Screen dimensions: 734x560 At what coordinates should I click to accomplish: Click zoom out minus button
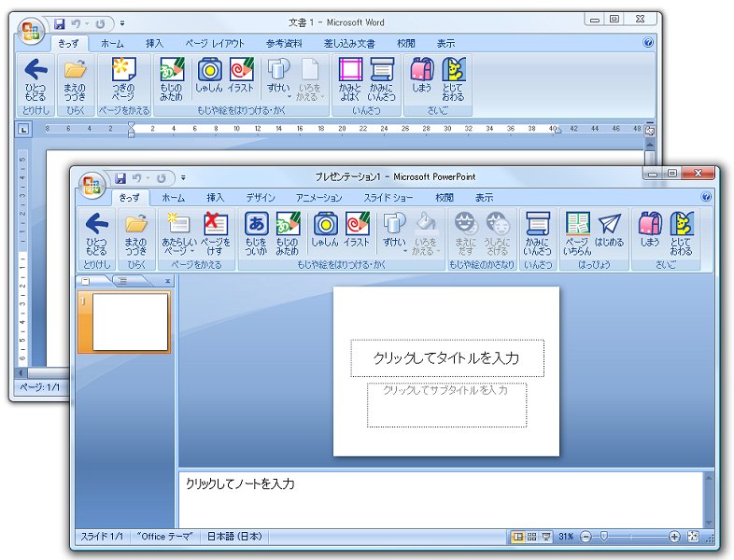point(586,537)
